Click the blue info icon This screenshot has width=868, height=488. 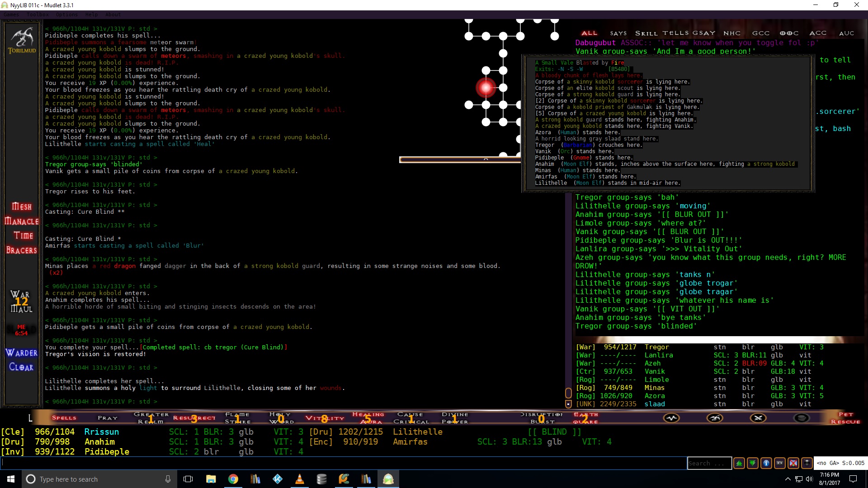[x=766, y=463]
